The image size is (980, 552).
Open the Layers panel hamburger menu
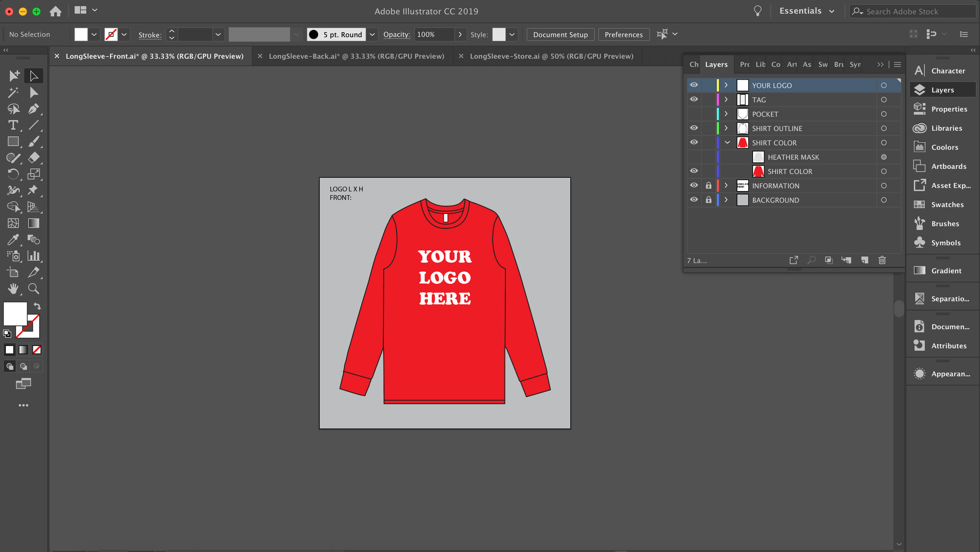pyautogui.click(x=897, y=64)
